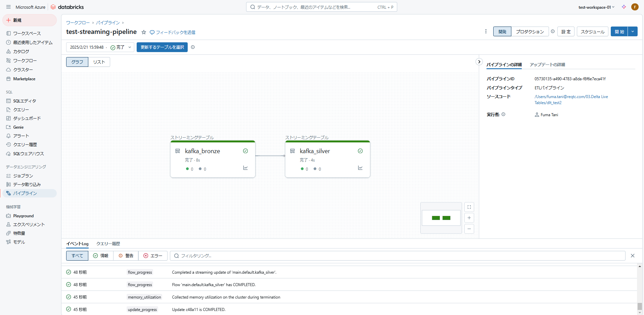Image resolution: width=644 pixels, height=315 pixels.
Task: Click 新規 to create new item
Action: (x=30, y=20)
